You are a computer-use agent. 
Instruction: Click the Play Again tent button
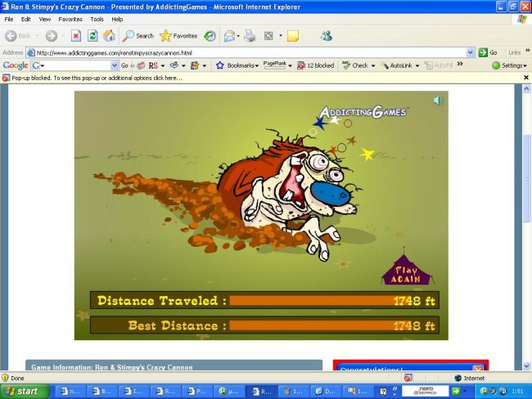coord(406,271)
